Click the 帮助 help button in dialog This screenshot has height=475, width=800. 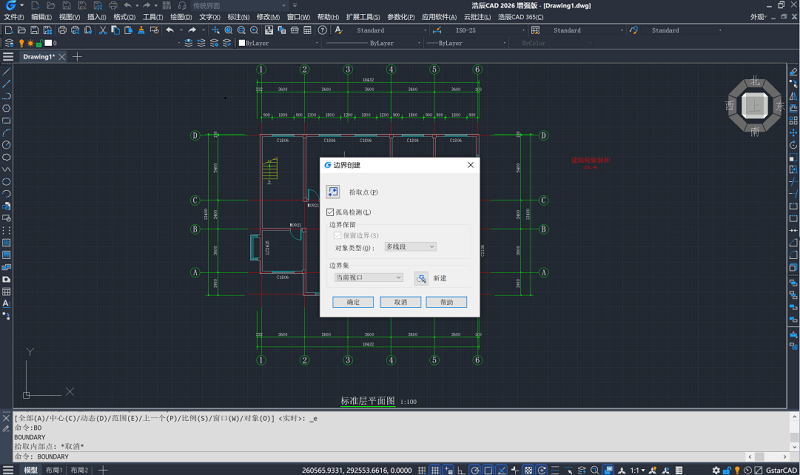click(x=446, y=302)
